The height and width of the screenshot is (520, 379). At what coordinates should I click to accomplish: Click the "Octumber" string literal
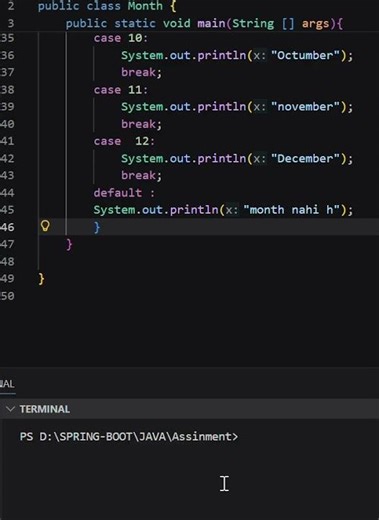coord(305,55)
